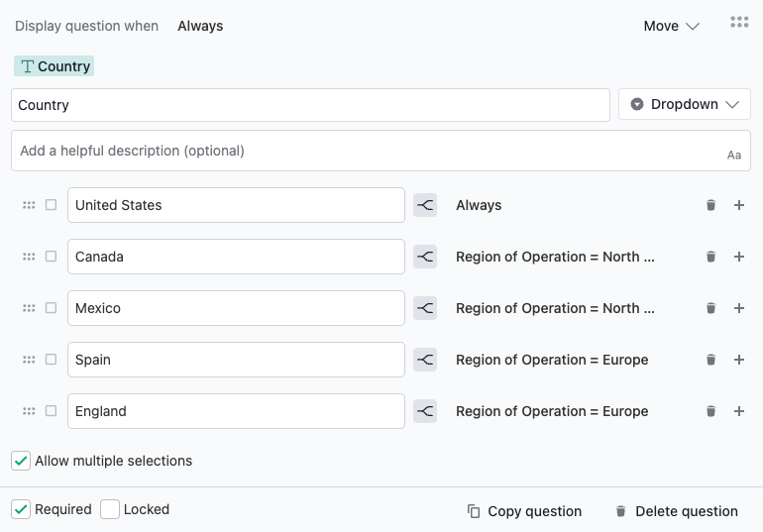Screen dimensions: 763x532
Task: Click the description field placeholder
Action: coord(132,151)
